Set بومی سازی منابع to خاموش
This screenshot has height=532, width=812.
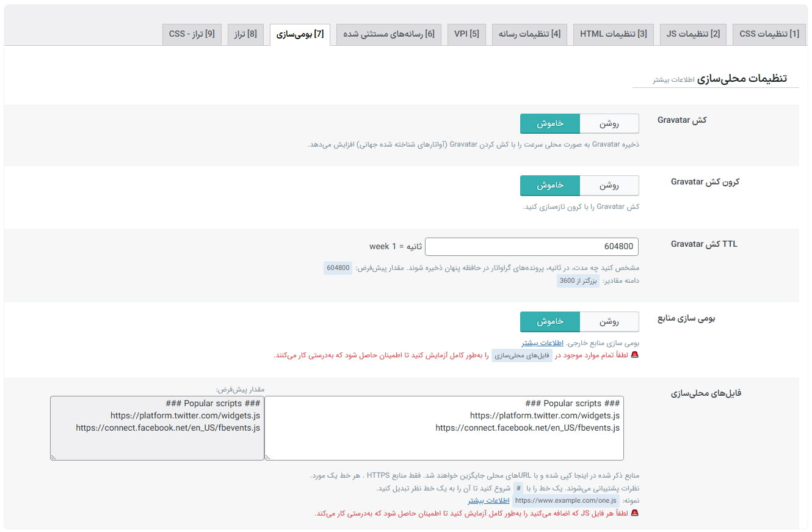[549, 322]
